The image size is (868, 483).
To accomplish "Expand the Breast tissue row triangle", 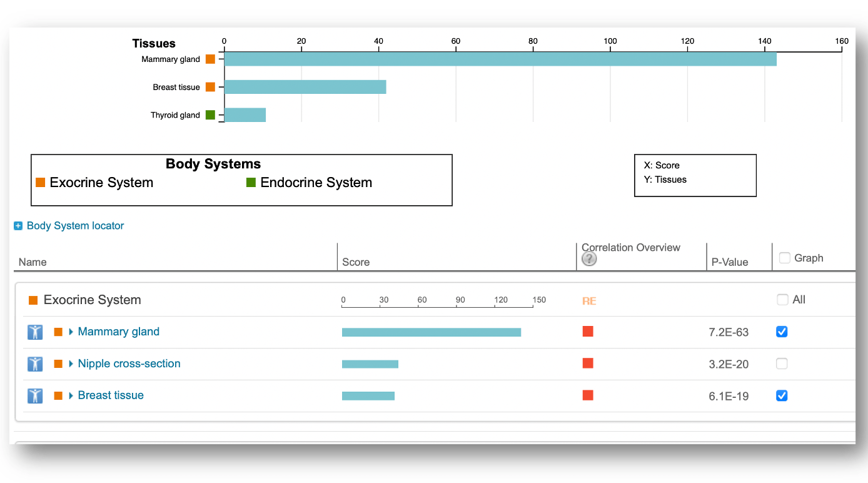I will pyautogui.click(x=71, y=396).
